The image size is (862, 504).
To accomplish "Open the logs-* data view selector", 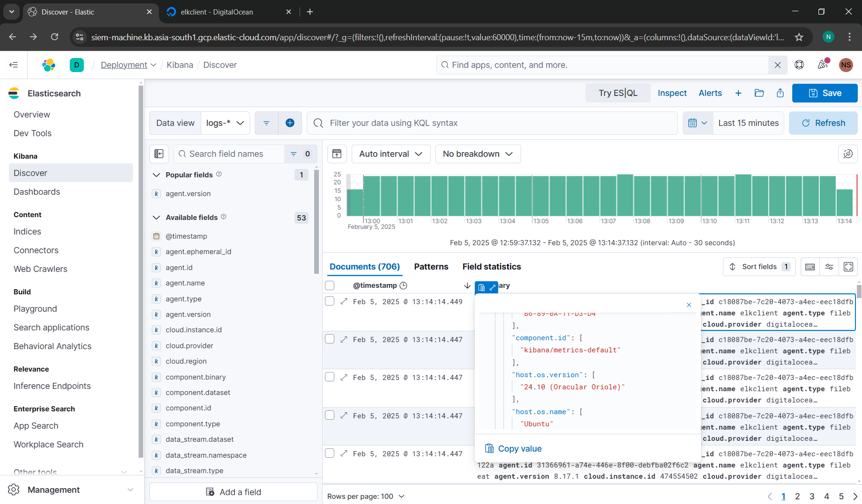I will (x=225, y=123).
